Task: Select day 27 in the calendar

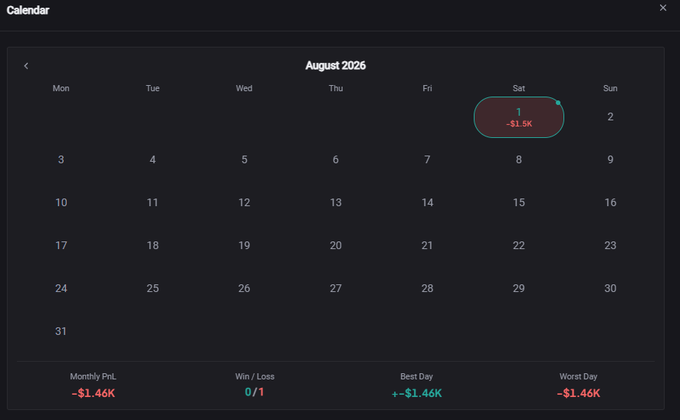Action: pos(336,289)
